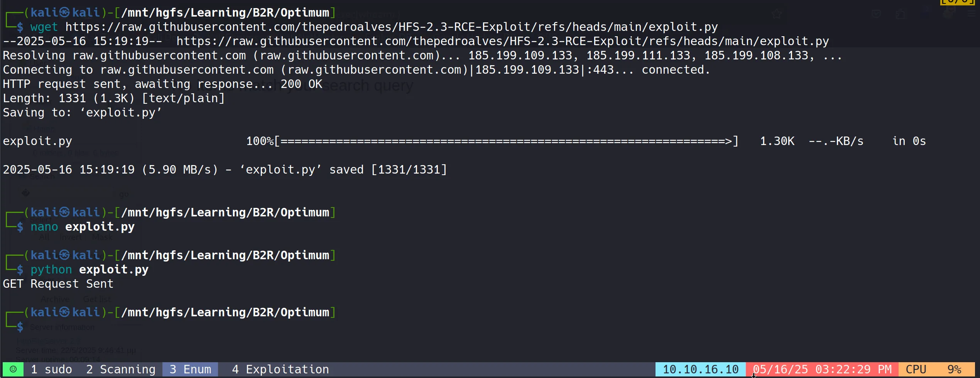Open the URL on the 15:19:19 timestamp line
This screenshot has height=378, width=980.
[502, 41]
